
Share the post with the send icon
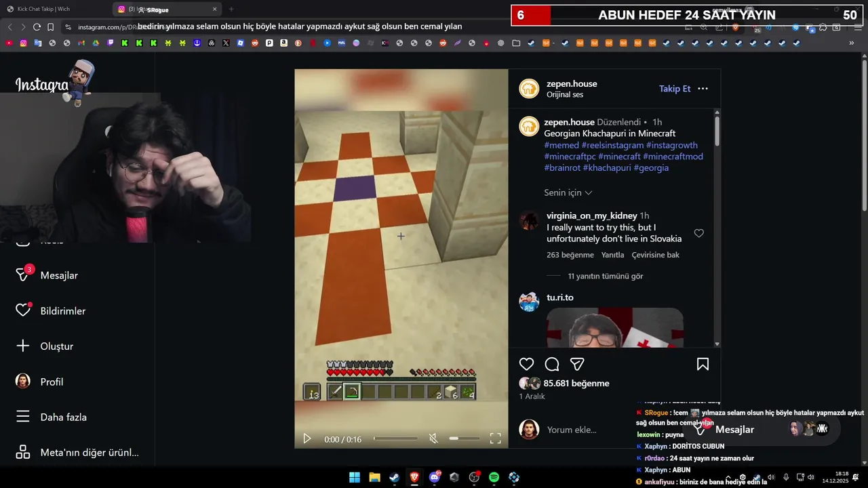pyautogui.click(x=577, y=364)
